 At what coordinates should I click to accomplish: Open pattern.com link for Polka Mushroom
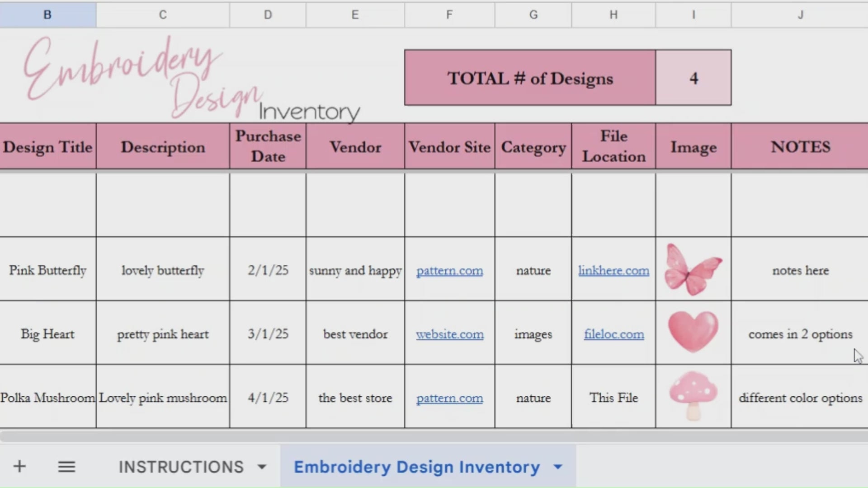pyautogui.click(x=449, y=398)
